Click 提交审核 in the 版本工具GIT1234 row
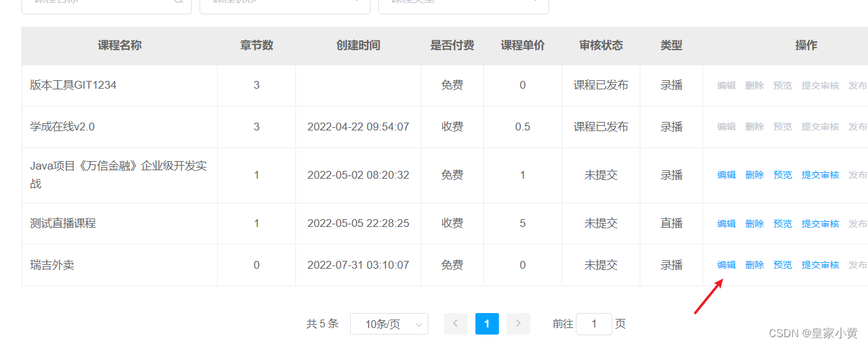This screenshot has height=345, width=868. click(820, 85)
